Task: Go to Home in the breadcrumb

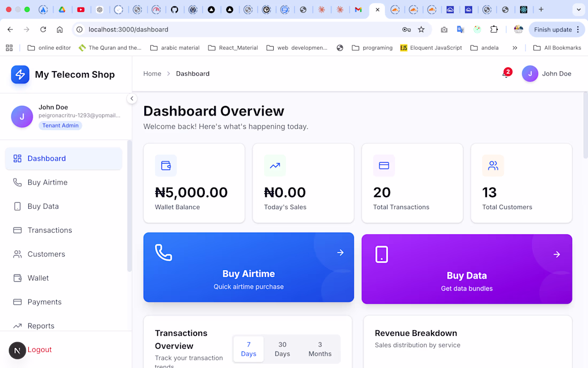Action: point(152,73)
